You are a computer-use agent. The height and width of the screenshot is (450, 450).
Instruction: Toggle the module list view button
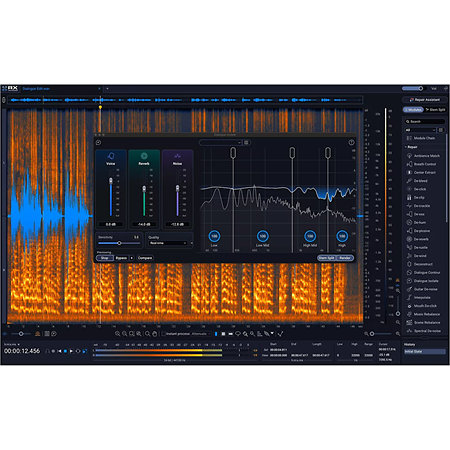(x=441, y=130)
